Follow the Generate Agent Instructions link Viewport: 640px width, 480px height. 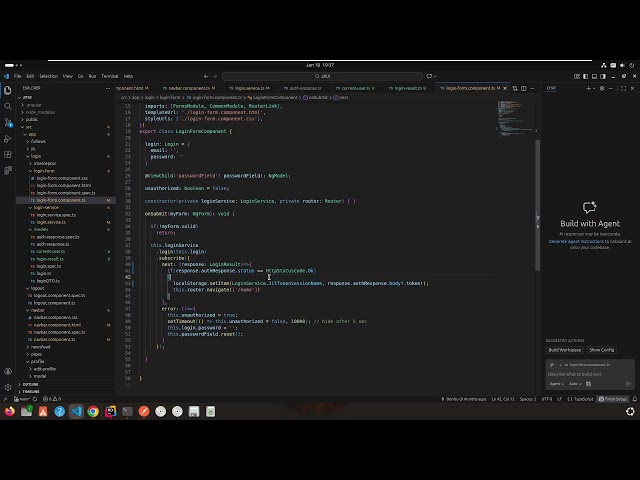576,242
